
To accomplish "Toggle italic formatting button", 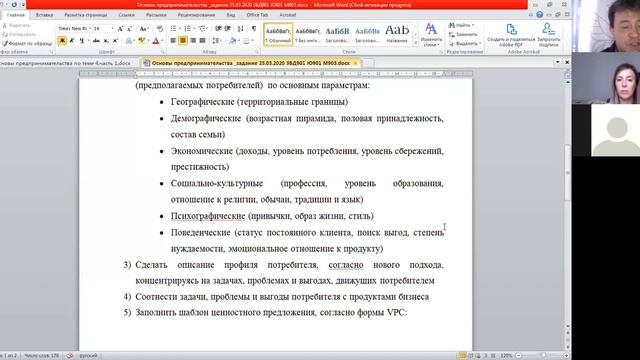I will [72, 40].
